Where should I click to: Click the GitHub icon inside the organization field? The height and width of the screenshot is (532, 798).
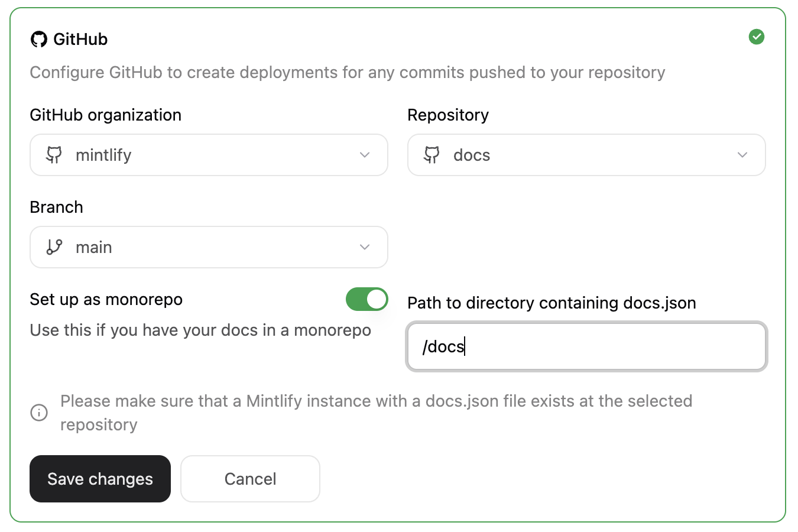[53, 155]
